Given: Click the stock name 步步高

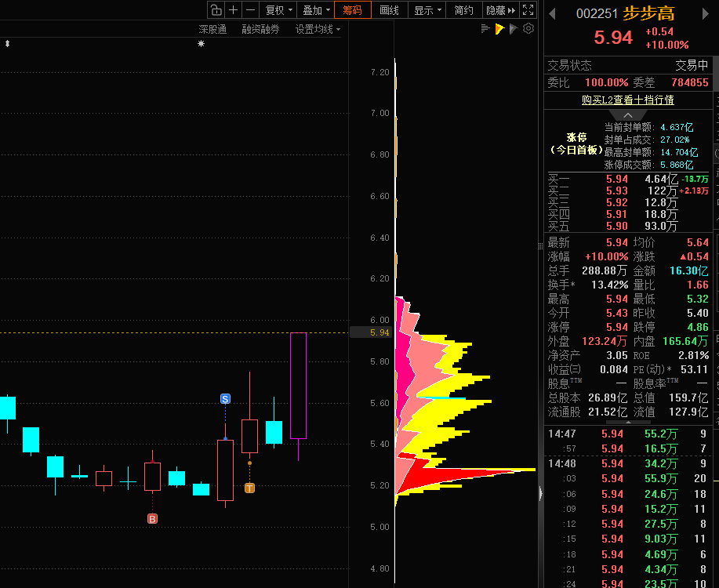Looking at the screenshot, I should click(x=648, y=13).
